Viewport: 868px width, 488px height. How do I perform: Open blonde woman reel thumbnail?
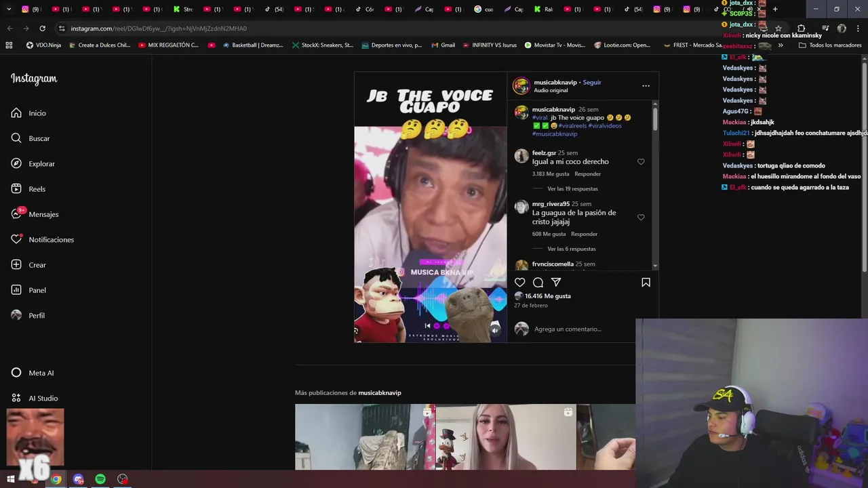[x=506, y=437]
